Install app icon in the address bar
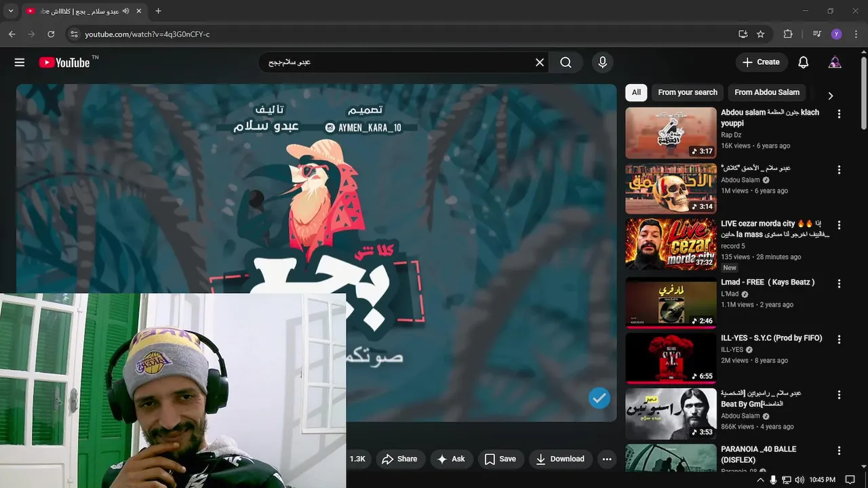The image size is (868, 488). (743, 34)
